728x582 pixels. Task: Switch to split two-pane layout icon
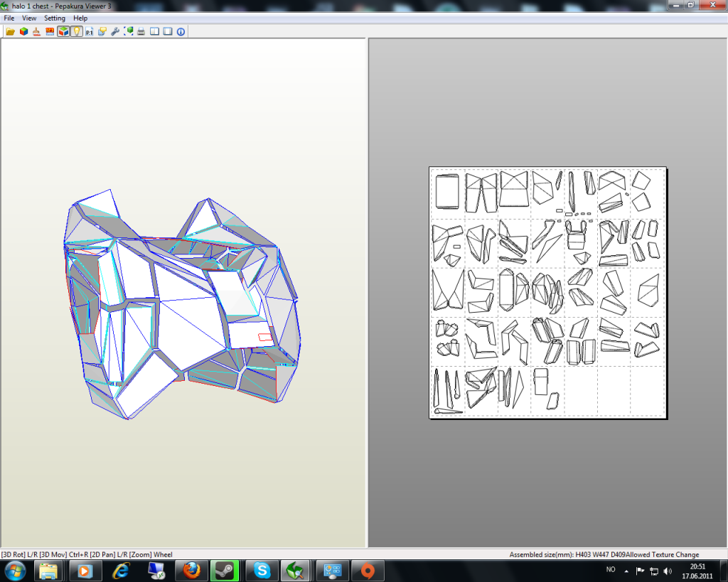[154, 31]
